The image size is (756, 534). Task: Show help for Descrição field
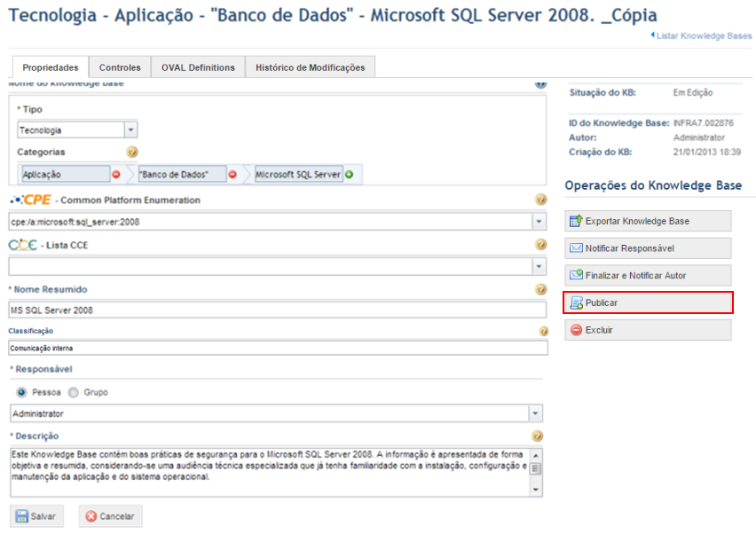click(537, 436)
